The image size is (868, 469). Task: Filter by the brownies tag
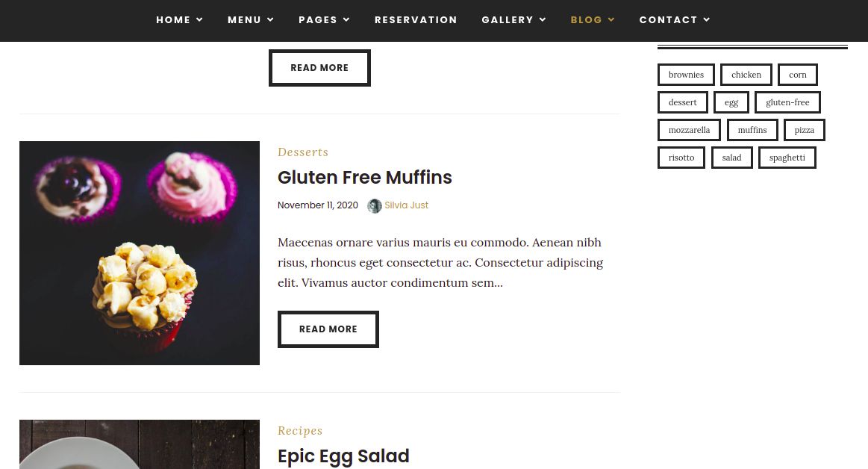click(x=686, y=75)
